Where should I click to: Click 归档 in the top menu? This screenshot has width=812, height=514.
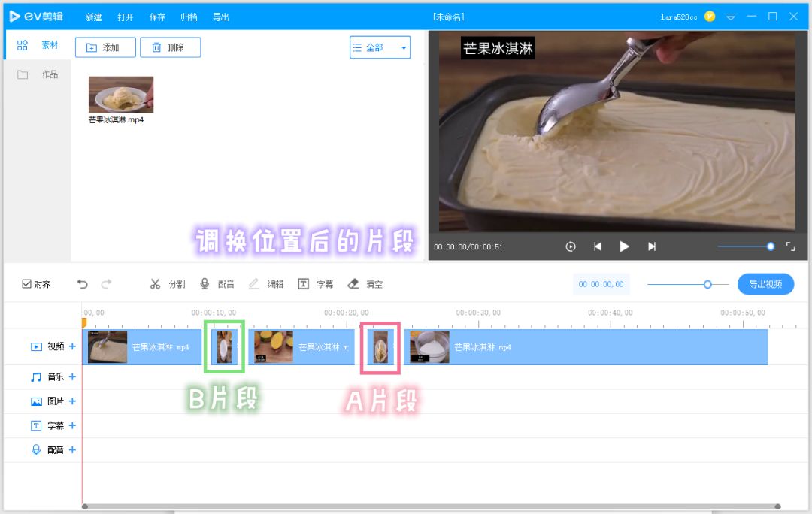[189, 17]
